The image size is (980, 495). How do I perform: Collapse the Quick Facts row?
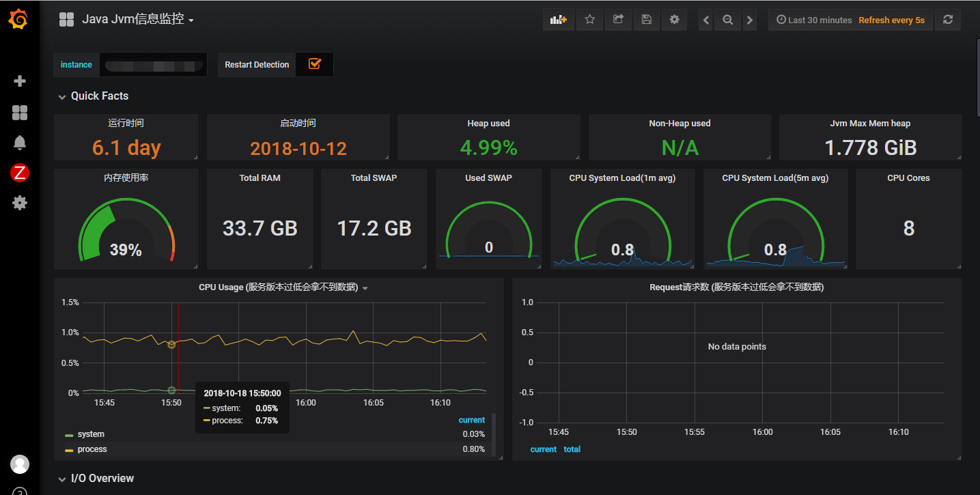click(99, 96)
